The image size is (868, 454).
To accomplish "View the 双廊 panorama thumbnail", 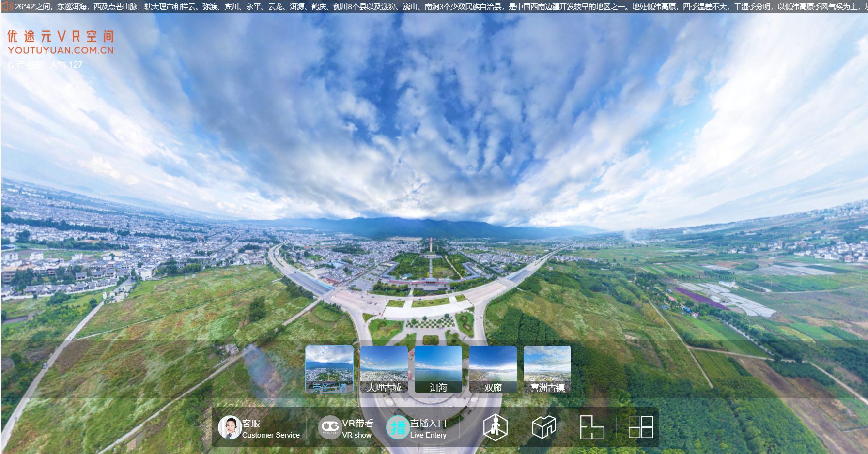I will coord(493,369).
